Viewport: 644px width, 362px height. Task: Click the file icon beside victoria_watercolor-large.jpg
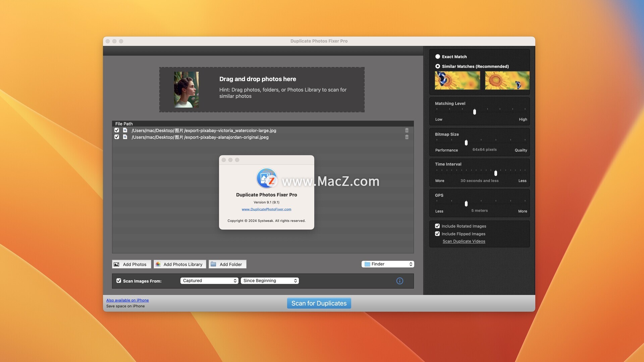tap(125, 130)
